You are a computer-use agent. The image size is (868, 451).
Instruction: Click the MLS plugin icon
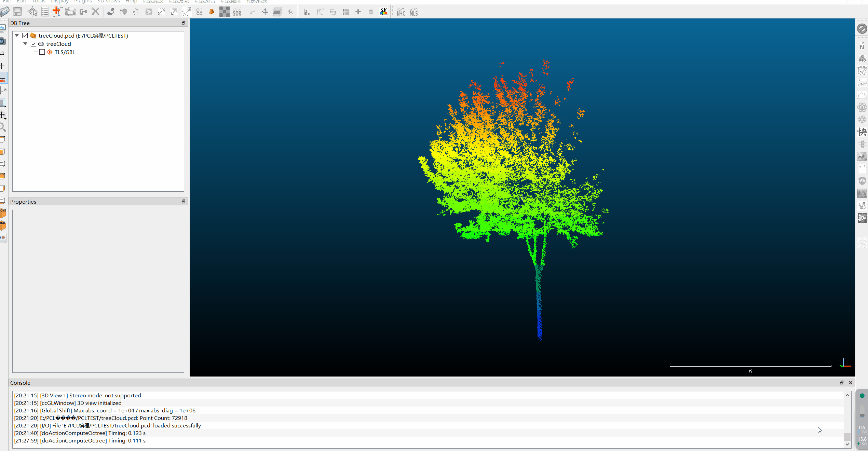point(413,13)
